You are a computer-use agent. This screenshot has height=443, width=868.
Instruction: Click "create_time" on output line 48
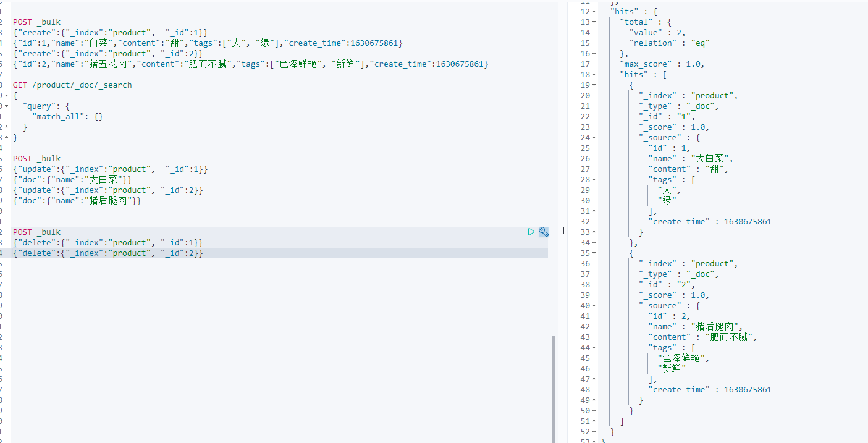710,389
